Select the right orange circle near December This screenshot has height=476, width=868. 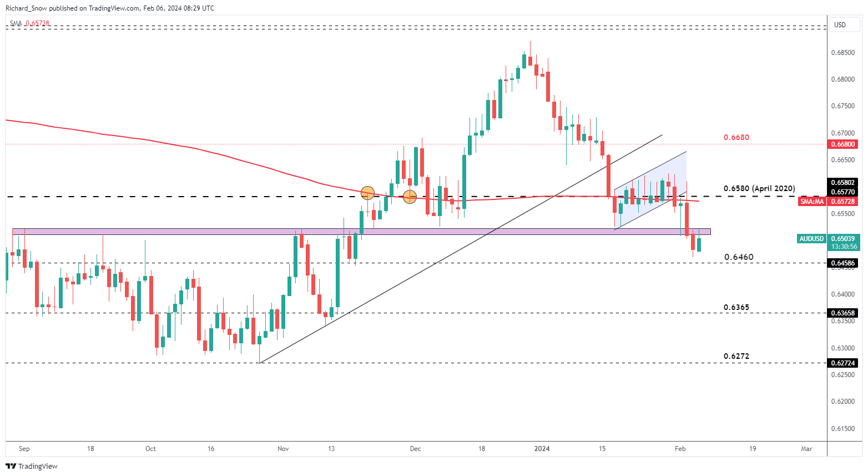coord(410,197)
